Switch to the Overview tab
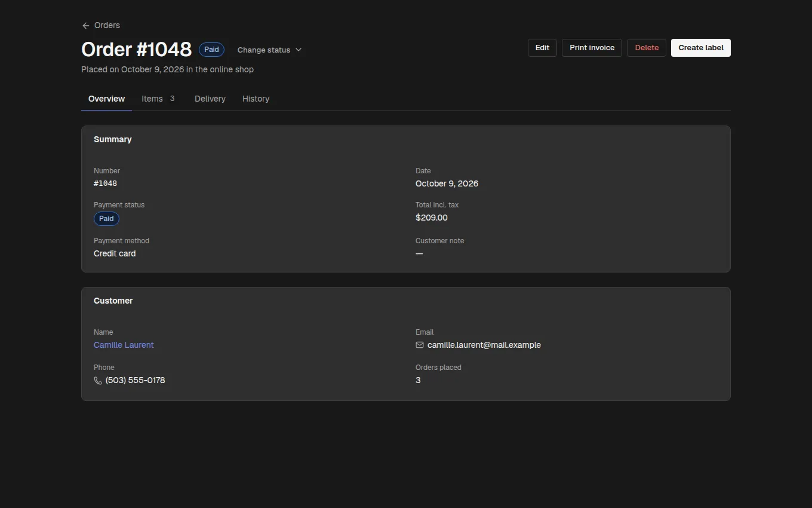Image resolution: width=812 pixels, height=508 pixels. click(x=106, y=99)
